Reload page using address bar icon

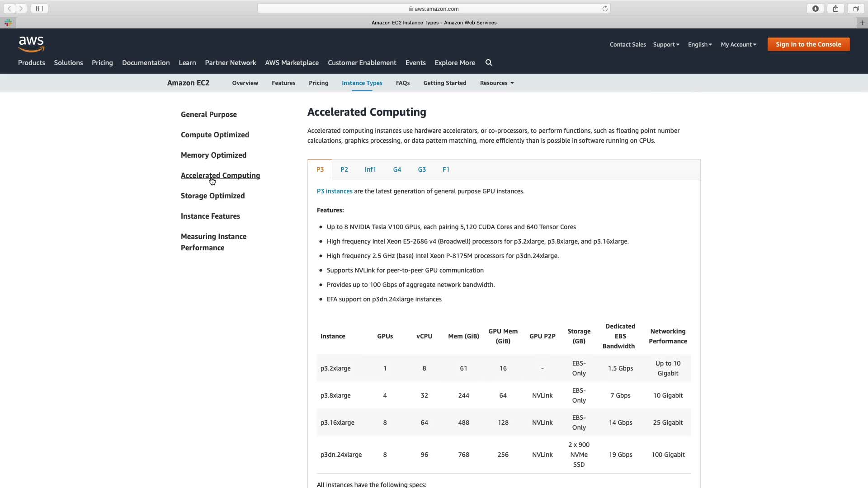(604, 9)
